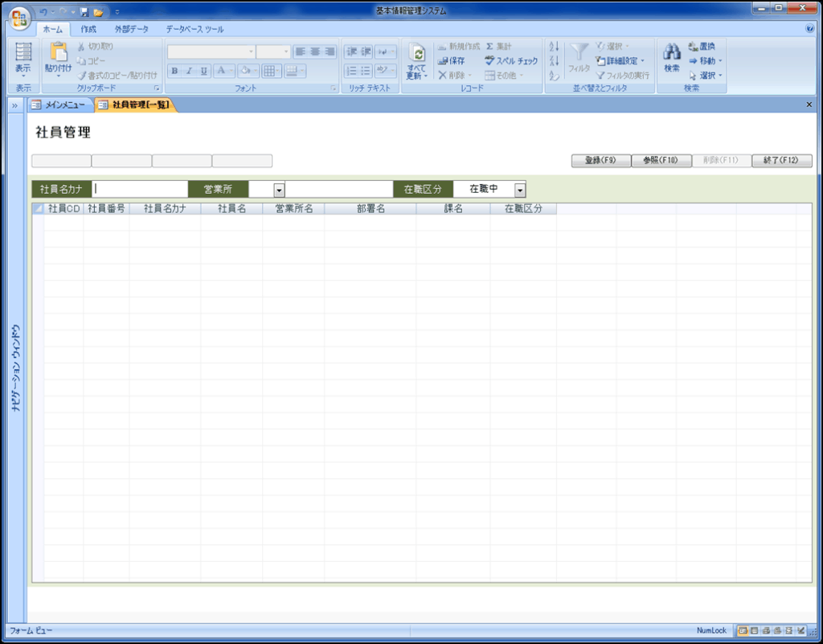Viewport: 823px width, 644px height.
Task: Toggle bold formatting button
Action: coord(174,71)
